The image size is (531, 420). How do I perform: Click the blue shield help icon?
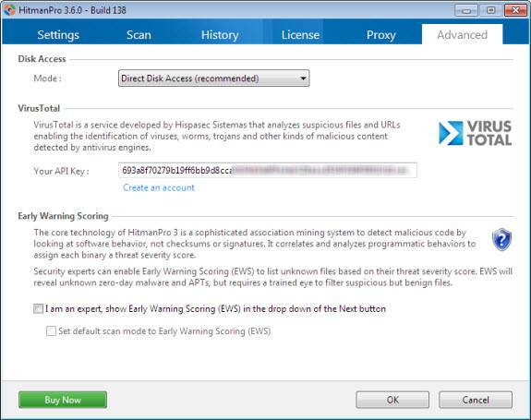501,239
